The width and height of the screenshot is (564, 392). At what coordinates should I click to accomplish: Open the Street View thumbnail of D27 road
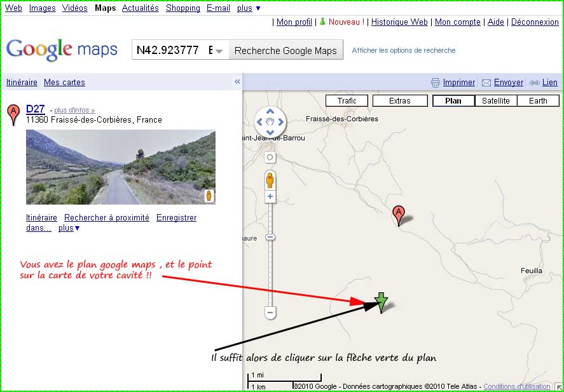(x=121, y=167)
